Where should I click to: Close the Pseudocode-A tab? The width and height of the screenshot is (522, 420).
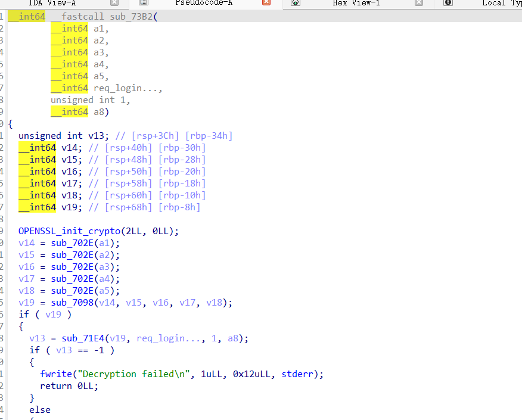coord(266,2)
